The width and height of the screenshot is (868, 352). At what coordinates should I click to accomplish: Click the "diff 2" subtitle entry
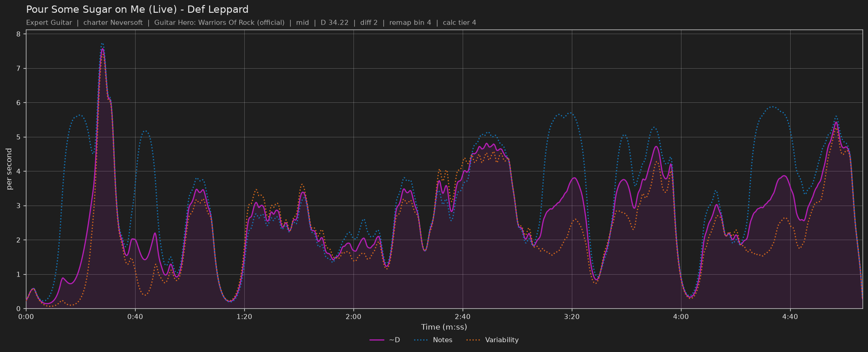pos(369,23)
